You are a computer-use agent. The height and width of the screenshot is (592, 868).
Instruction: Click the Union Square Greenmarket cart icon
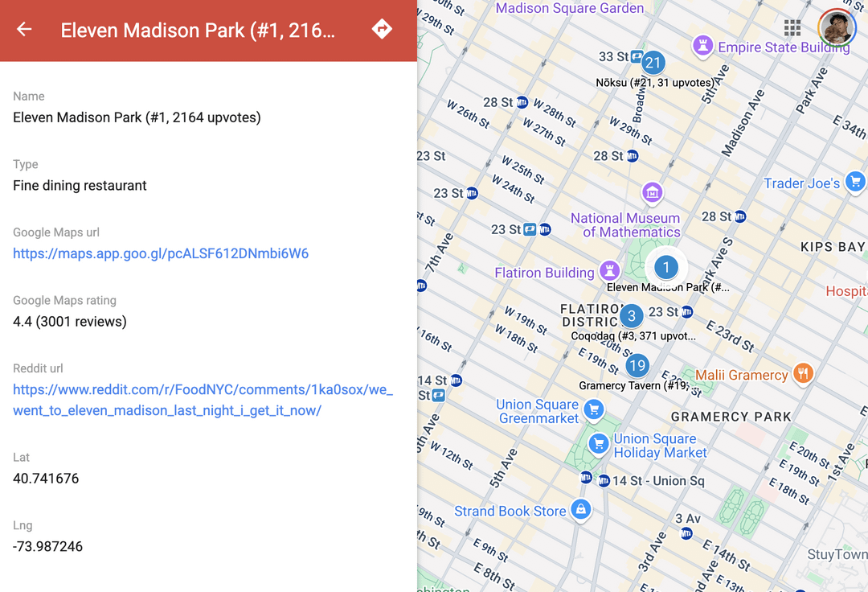[x=594, y=409]
